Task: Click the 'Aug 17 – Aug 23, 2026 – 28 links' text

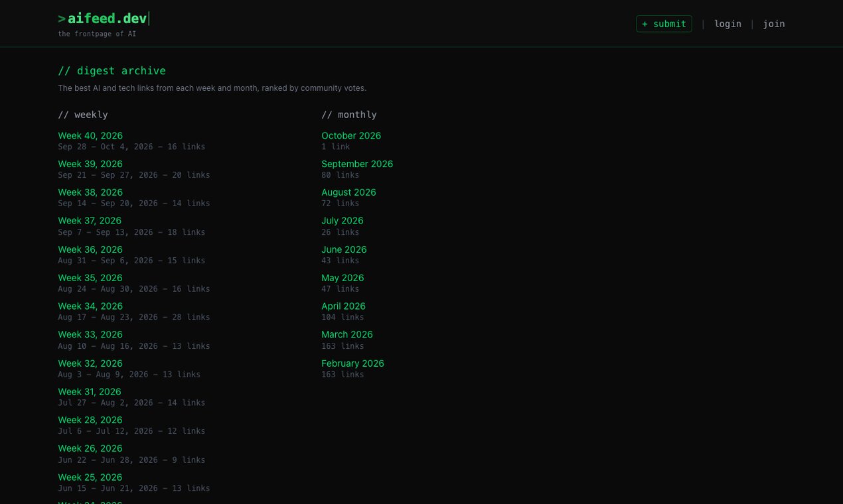Action: [134, 318]
